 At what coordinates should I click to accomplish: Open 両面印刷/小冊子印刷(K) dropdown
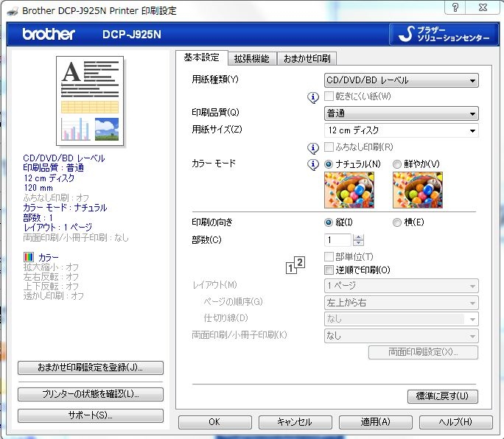[x=401, y=336]
